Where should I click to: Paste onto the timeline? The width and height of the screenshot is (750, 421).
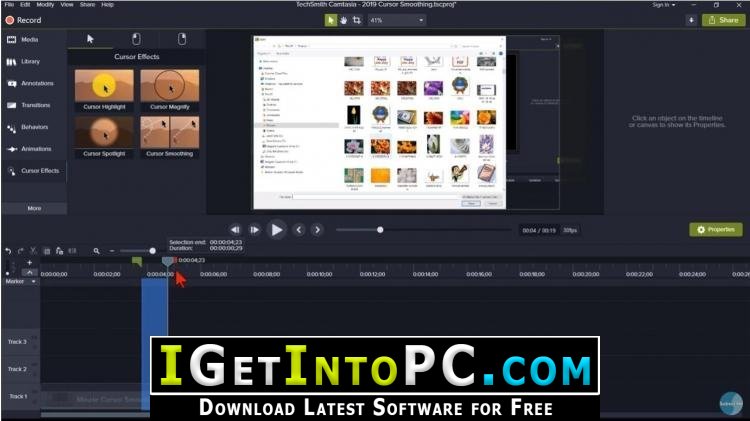pyautogui.click(x=59, y=251)
